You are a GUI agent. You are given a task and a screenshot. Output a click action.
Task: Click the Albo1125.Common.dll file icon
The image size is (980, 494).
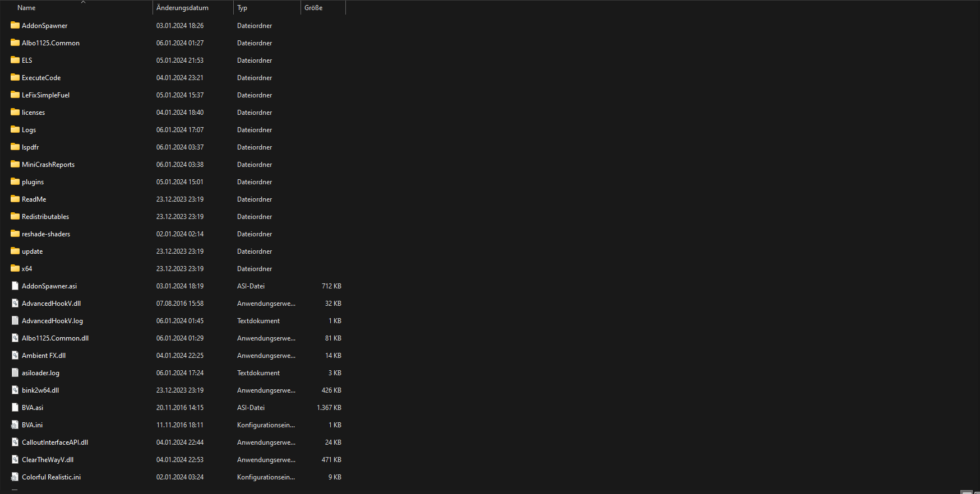tap(15, 338)
